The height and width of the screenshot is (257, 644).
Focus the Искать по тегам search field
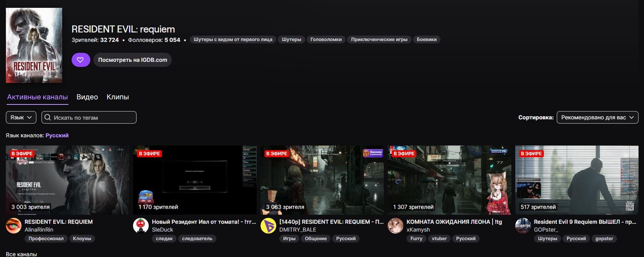click(89, 117)
